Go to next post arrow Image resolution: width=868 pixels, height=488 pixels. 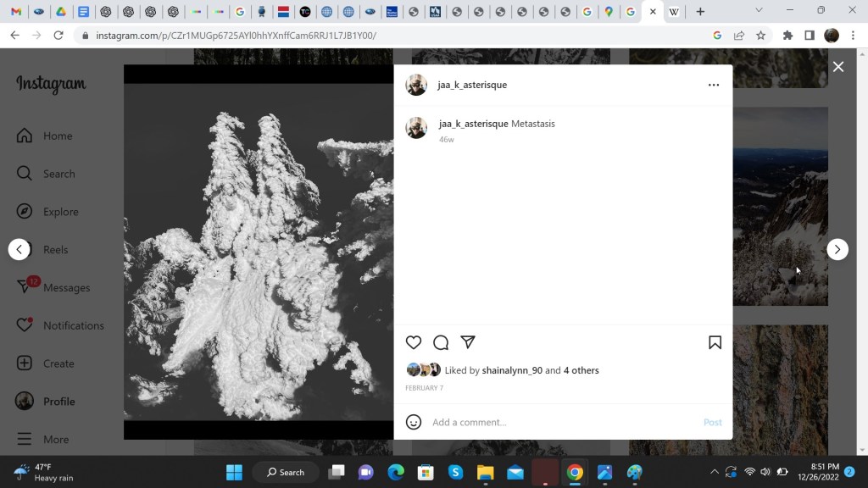pos(837,249)
